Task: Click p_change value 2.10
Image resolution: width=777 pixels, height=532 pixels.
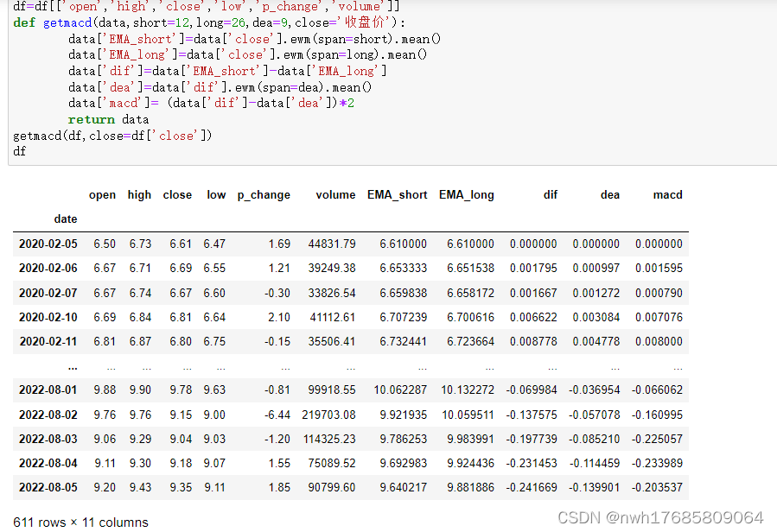Action: [x=279, y=317]
